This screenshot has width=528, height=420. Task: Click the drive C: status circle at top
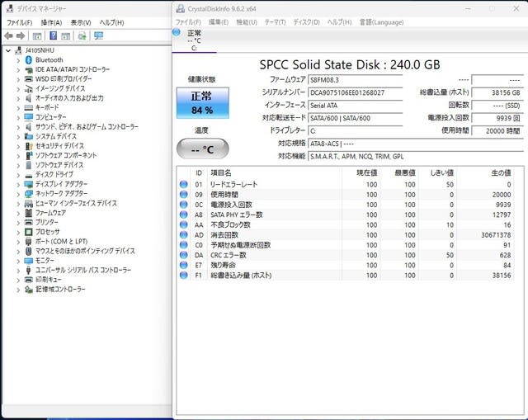pos(177,32)
